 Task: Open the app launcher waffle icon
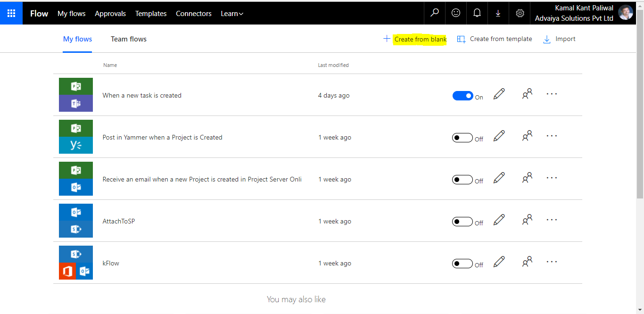(x=11, y=13)
